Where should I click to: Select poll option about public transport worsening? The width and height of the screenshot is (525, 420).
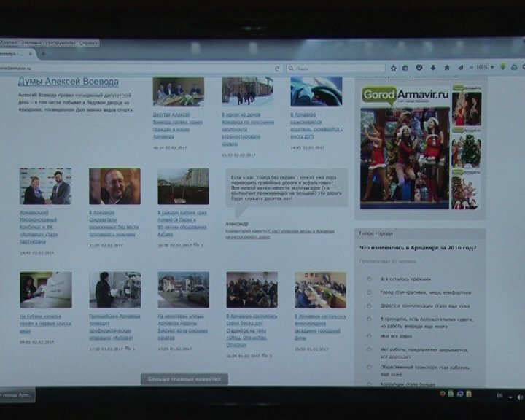point(369,367)
